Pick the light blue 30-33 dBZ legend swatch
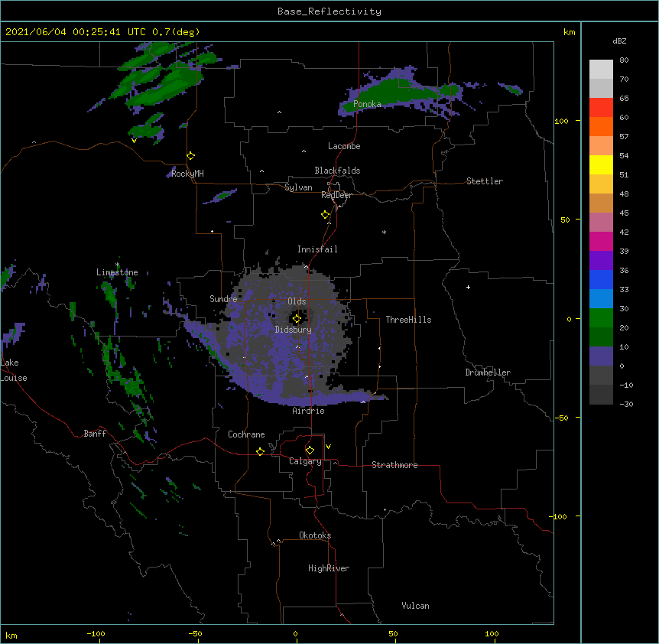 tap(601, 298)
